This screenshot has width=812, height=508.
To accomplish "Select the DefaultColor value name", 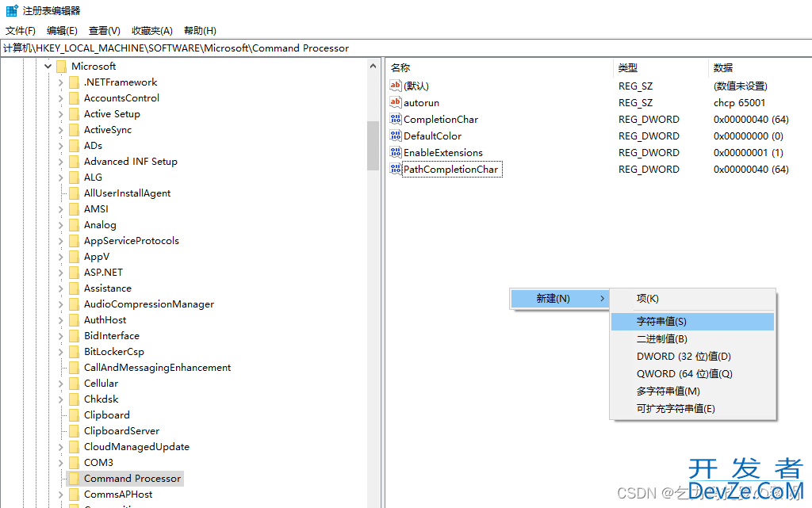I will coord(432,136).
